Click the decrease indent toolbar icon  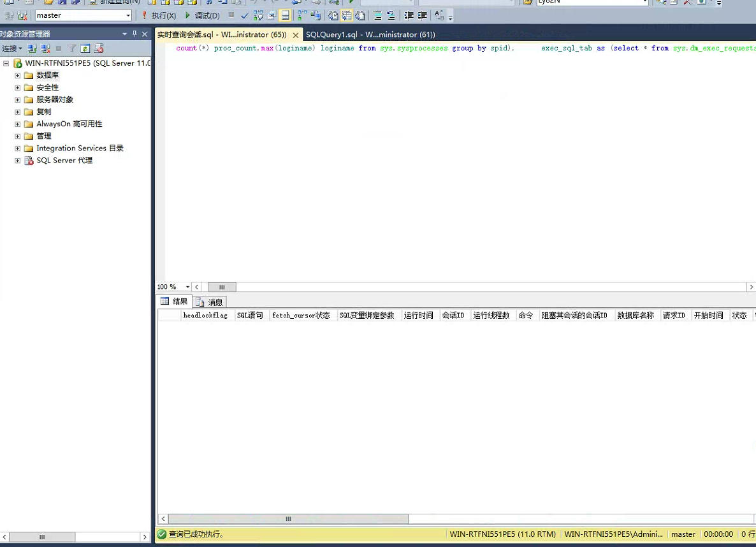409,15
